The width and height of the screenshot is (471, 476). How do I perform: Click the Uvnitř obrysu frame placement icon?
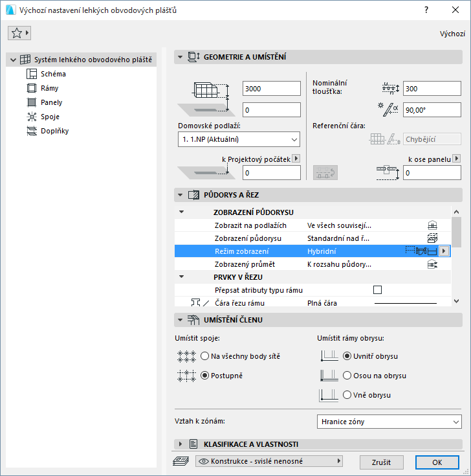(329, 356)
